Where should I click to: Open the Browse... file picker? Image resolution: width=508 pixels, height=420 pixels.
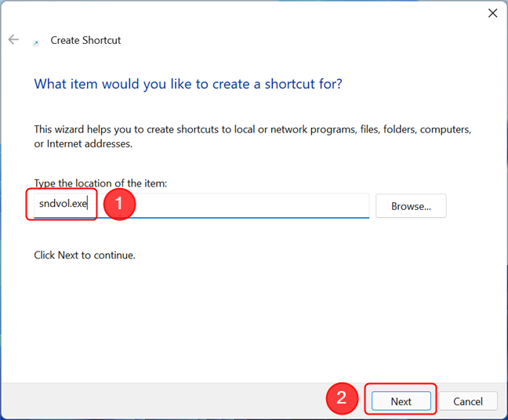point(411,206)
